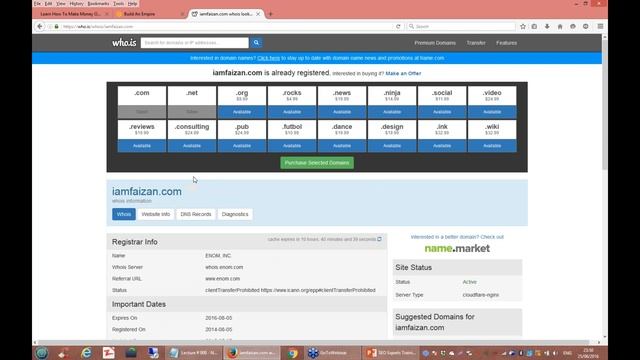Click Make an Offer link
This screenshot has height=360, width=640.
click(403, 73)
